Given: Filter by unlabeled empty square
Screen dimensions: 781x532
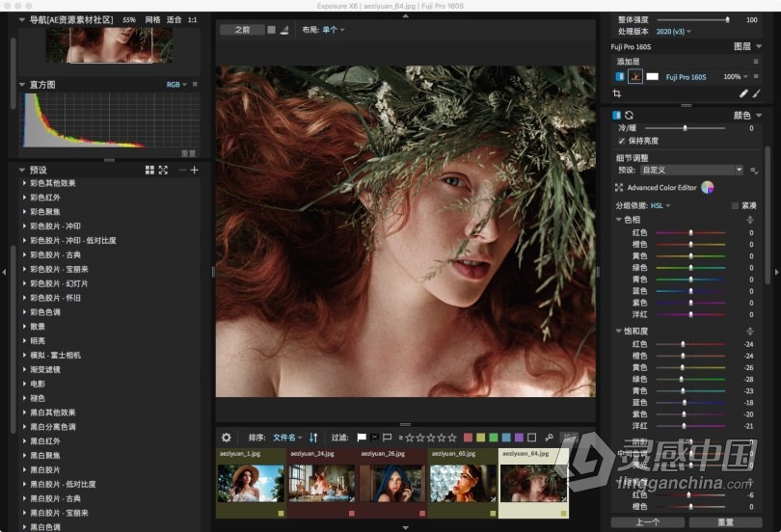Looking at the screenshot, I should 531,438.
